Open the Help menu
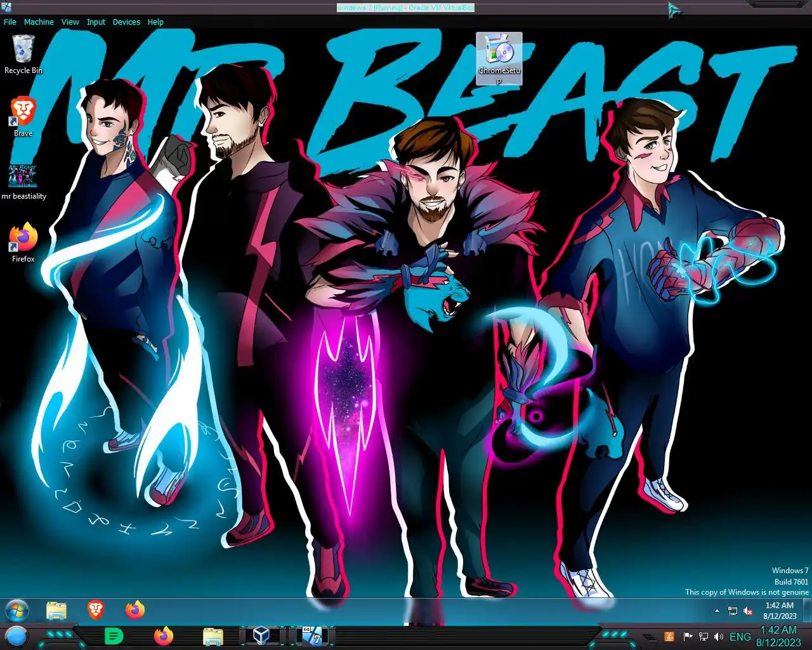Viewport: 812px width, 650px height. 155,22
